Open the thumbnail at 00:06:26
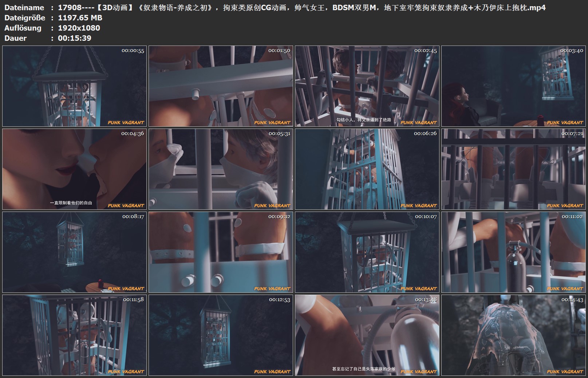Screen dimensions: 588x378 367,169
